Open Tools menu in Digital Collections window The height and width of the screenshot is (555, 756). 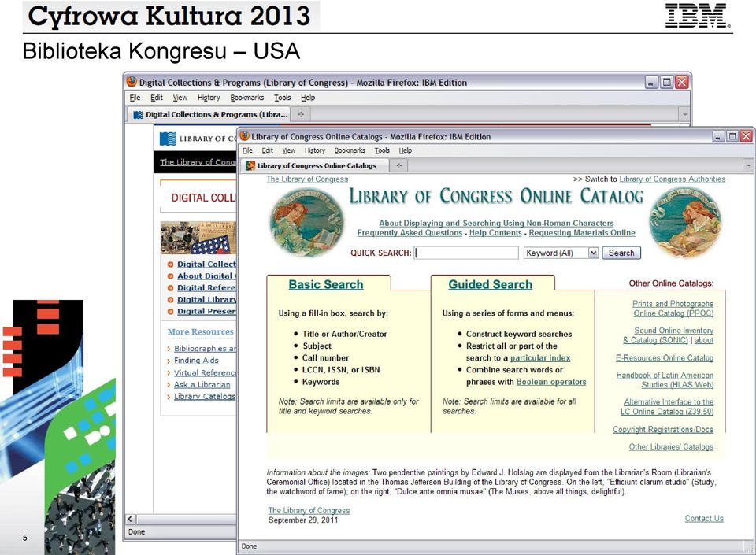(283, 98)
